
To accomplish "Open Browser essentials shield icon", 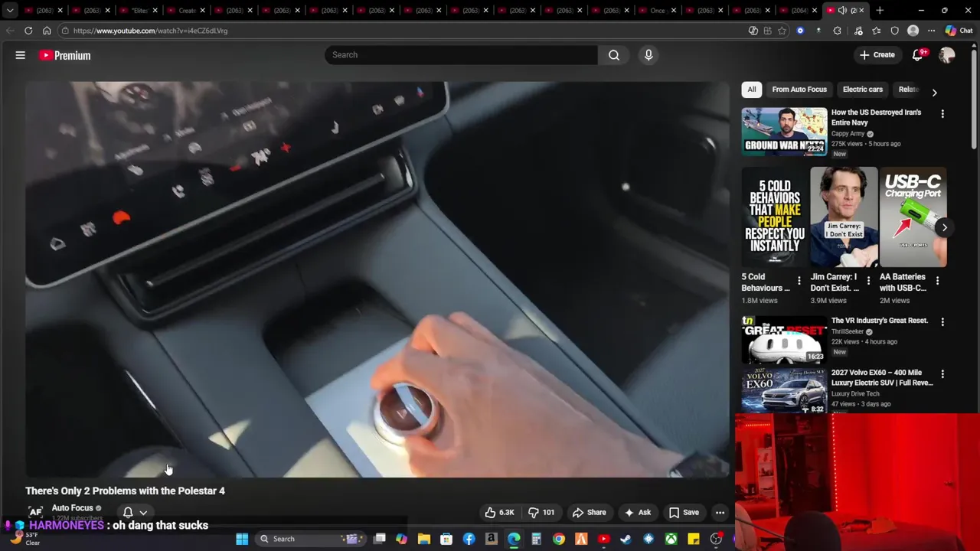I will click(x=895, y=31).
